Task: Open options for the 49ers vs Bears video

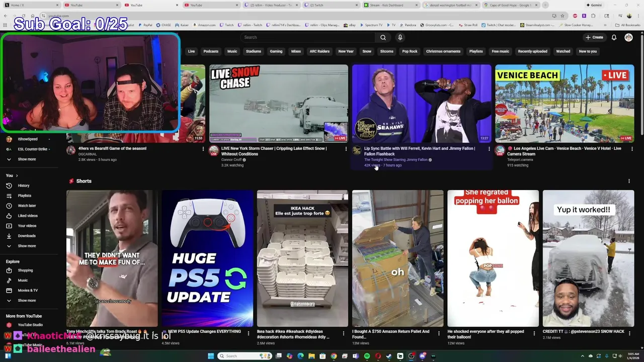Action: tap(203, 149)
